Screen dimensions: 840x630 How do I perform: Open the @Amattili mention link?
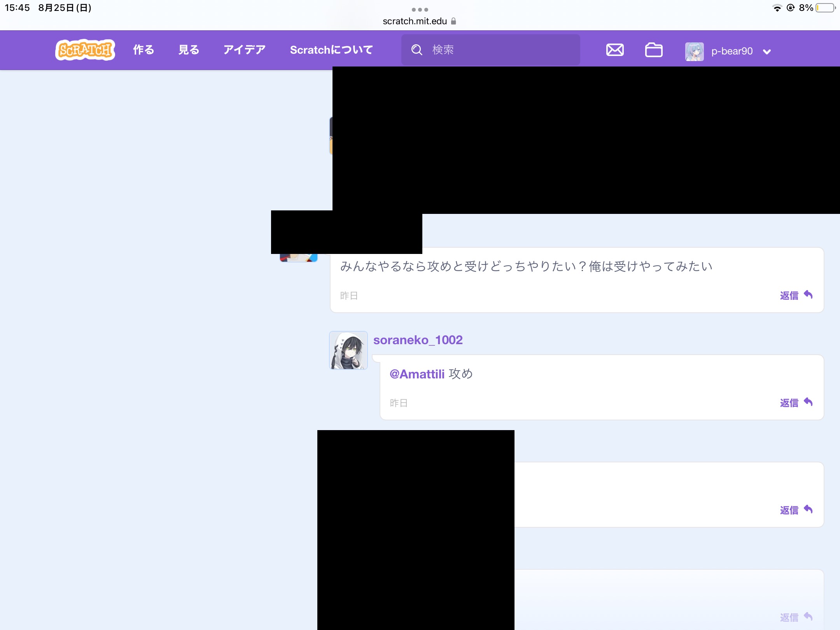click(417, 374)
